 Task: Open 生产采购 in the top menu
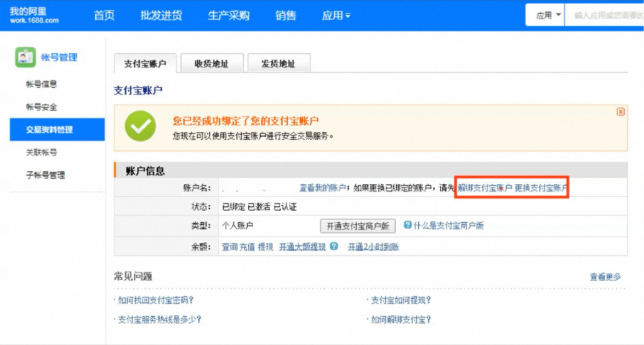pos(229,15)
